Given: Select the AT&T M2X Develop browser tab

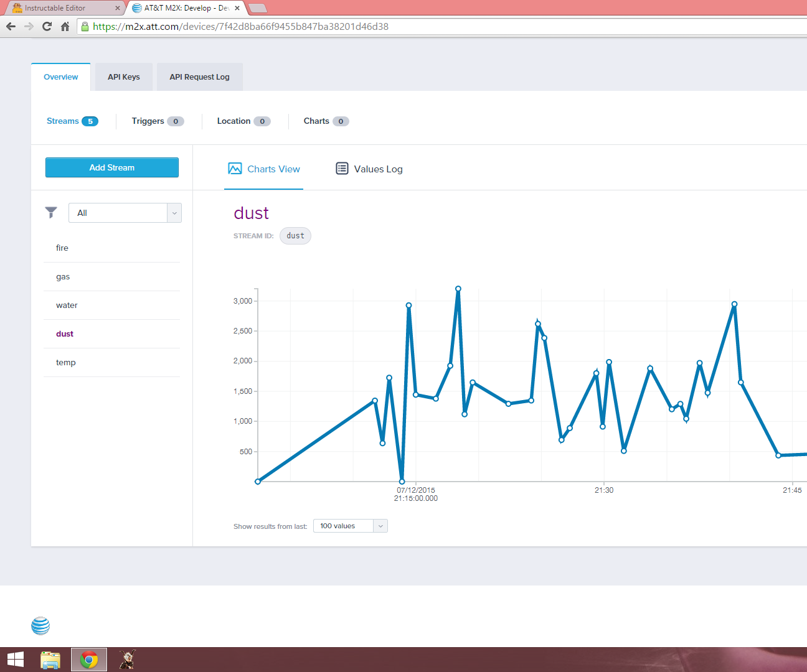Looking at the screenshot, I should pos(186,8).
